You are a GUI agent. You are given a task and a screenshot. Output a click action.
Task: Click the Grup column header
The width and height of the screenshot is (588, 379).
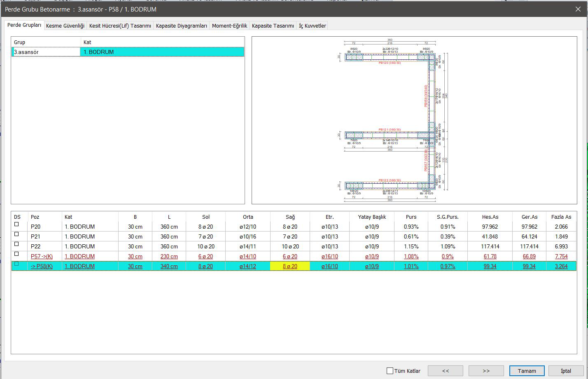(46, 42)
